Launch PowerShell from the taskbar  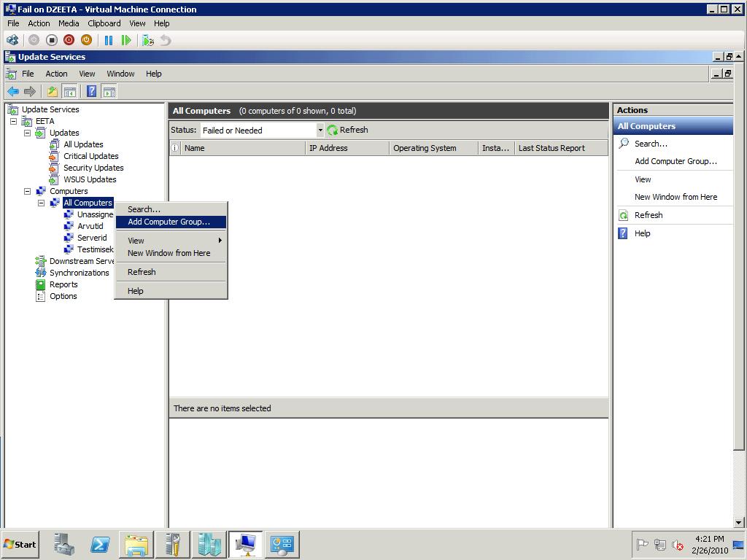99,544
